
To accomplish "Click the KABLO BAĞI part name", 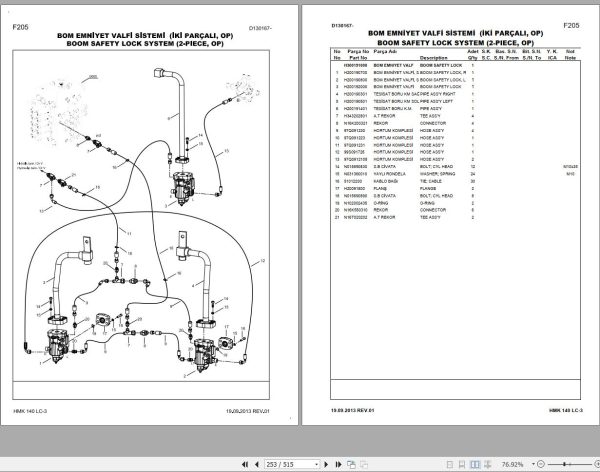I will (x=386, y=181).
